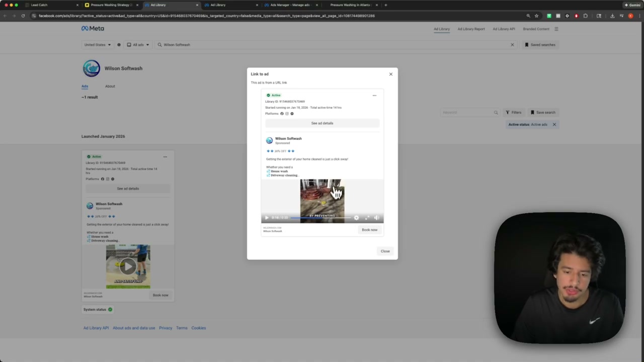The height and width of the screenshot is (362, 644).
Task: Open About ads and data use link
Action: [x=134, y=328]
